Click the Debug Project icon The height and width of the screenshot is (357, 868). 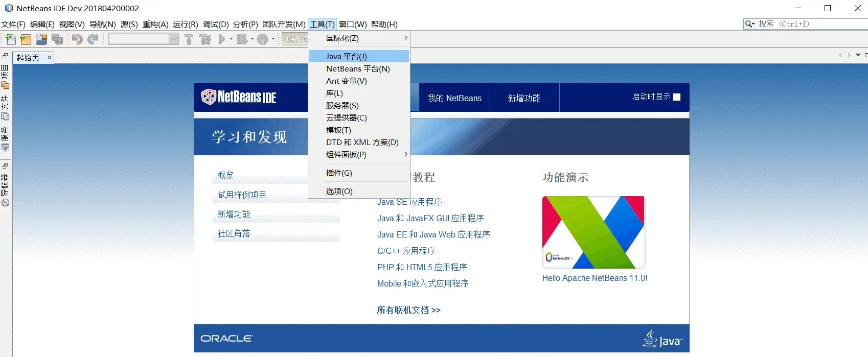tap(242, 39)
